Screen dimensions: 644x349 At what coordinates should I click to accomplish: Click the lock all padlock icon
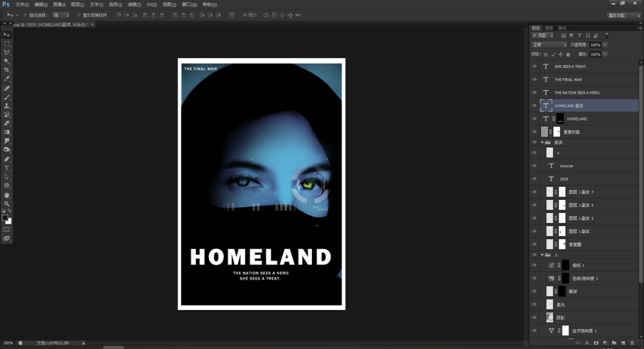568,54
